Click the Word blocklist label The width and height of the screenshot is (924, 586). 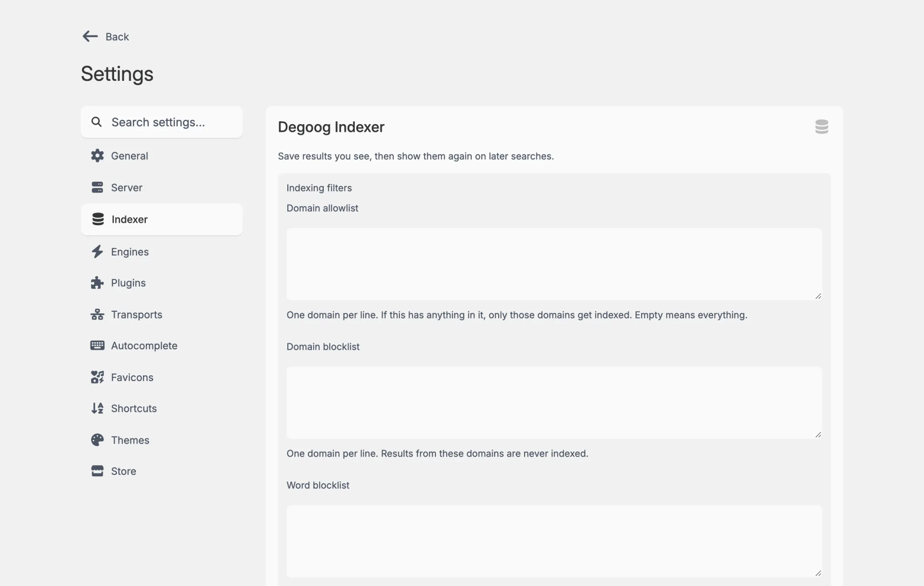tap(318, 485)
